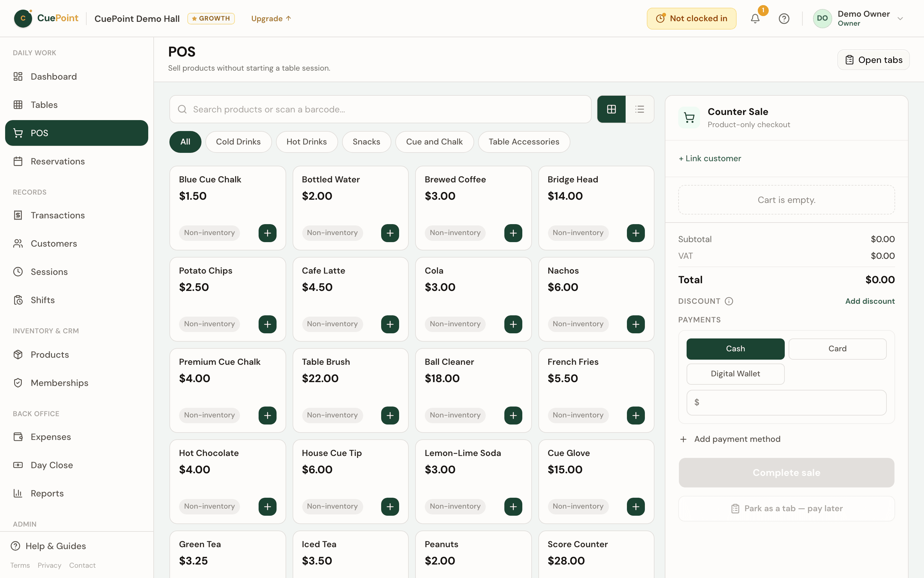
Task: Add French Fries to cart
Action: click(x=636, y=415)
